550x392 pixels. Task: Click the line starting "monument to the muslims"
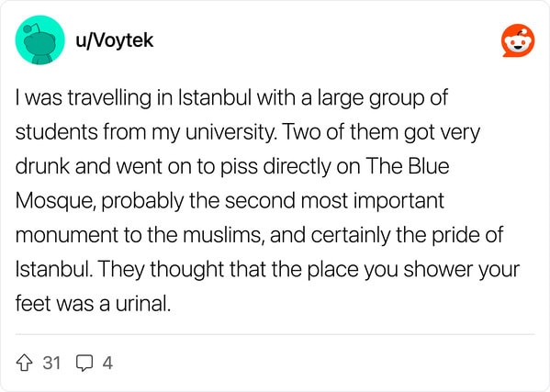(260, 235)
